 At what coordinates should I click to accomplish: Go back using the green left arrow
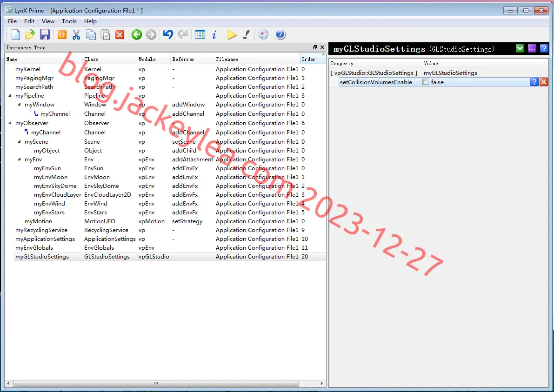(x=137, y=34)
